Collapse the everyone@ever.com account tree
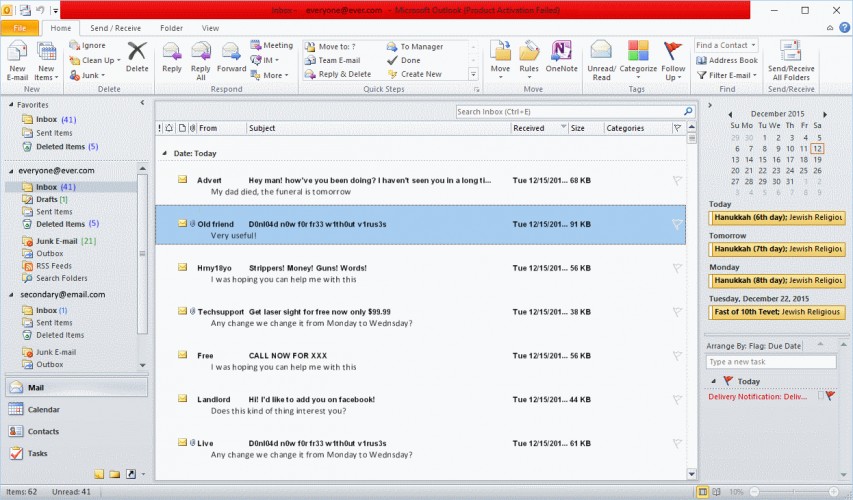Image resolution: width=853 pixels, height=500 pixels. pos(11,171)
